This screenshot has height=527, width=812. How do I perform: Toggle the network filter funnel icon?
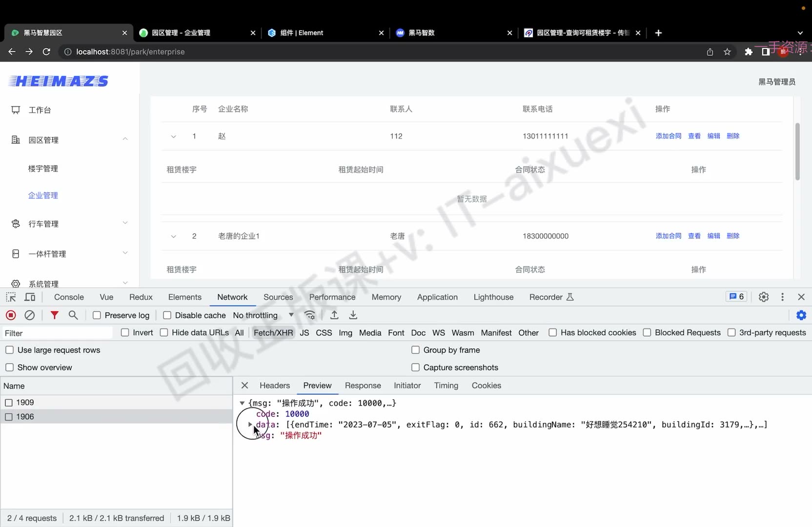[x=55, y=315]
